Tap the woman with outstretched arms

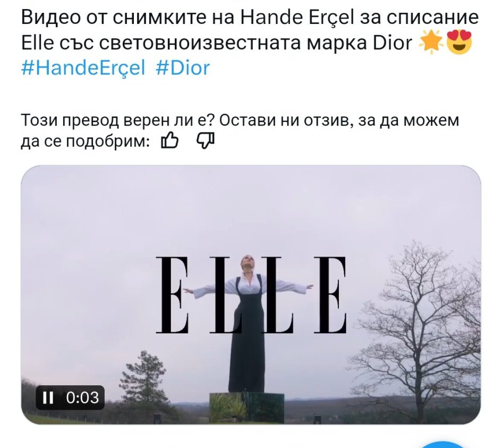coord(248,324)
